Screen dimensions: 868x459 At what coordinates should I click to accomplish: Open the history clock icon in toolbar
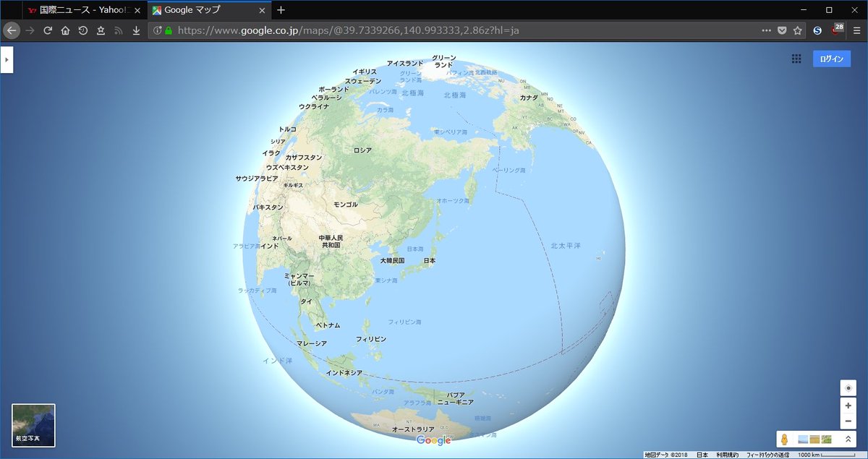pos(83,30)
